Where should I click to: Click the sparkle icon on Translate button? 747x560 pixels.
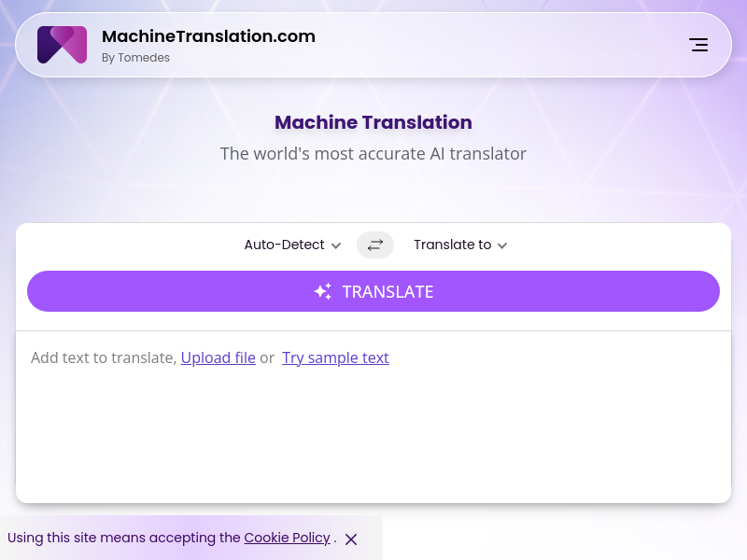322,291
